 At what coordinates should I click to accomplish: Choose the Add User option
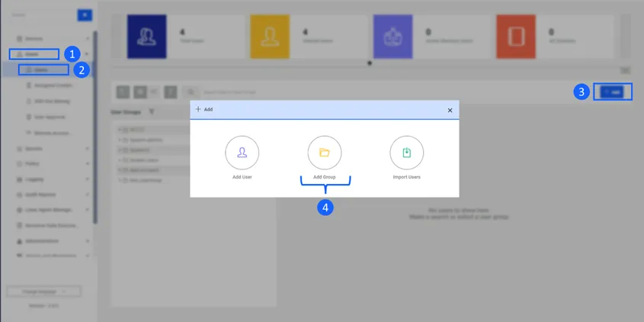coord(242,158)
